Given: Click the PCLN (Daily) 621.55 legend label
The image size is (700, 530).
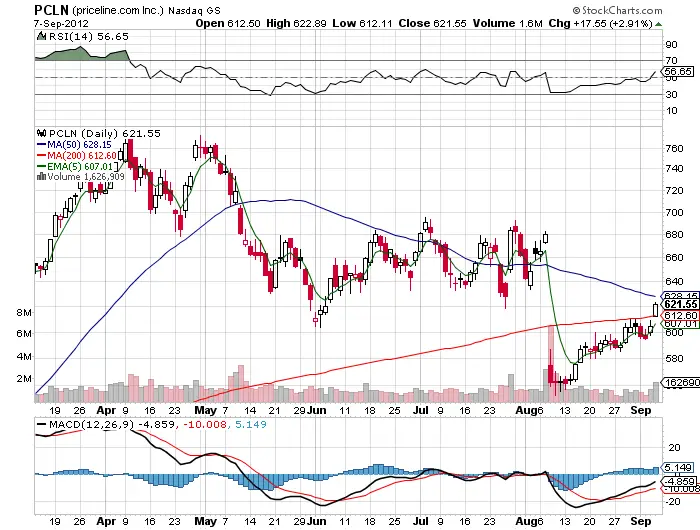Looking at the screenshot, I should (x=104, y=133).
